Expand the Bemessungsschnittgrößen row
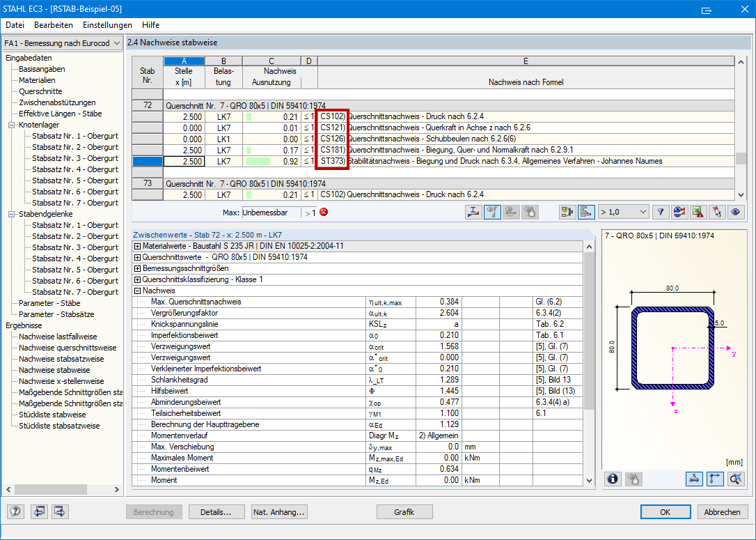The height and width of the screenshot is (540, 756). point(138,268)
